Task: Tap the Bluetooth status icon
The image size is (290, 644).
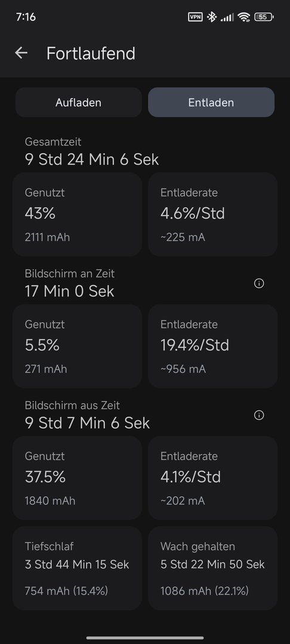Action: [x=212, y=17]
